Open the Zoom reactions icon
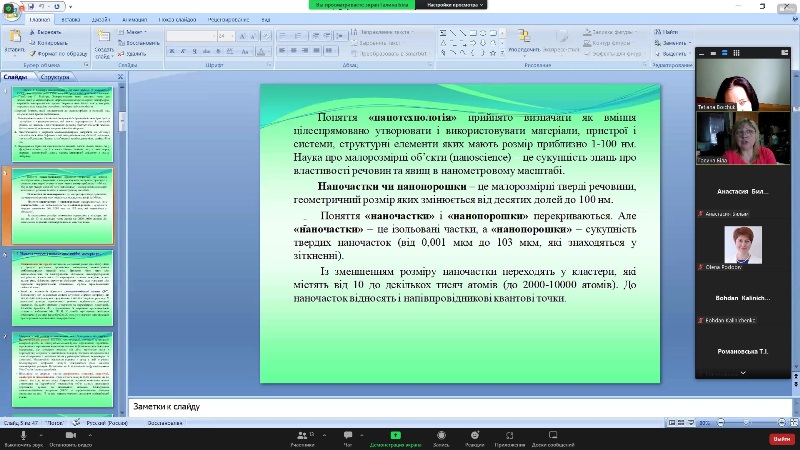Viewport: 800px width, 450px height. point(475,434)
